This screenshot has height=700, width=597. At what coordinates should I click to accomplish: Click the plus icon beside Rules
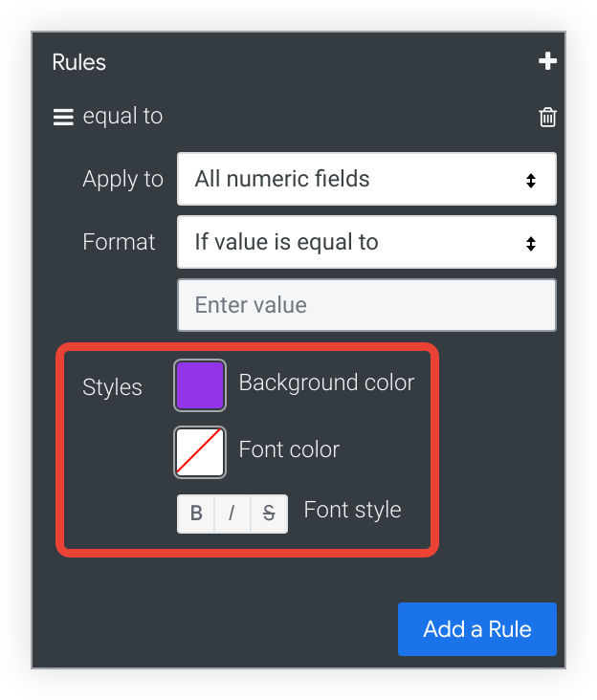click(x=547, y=62)
